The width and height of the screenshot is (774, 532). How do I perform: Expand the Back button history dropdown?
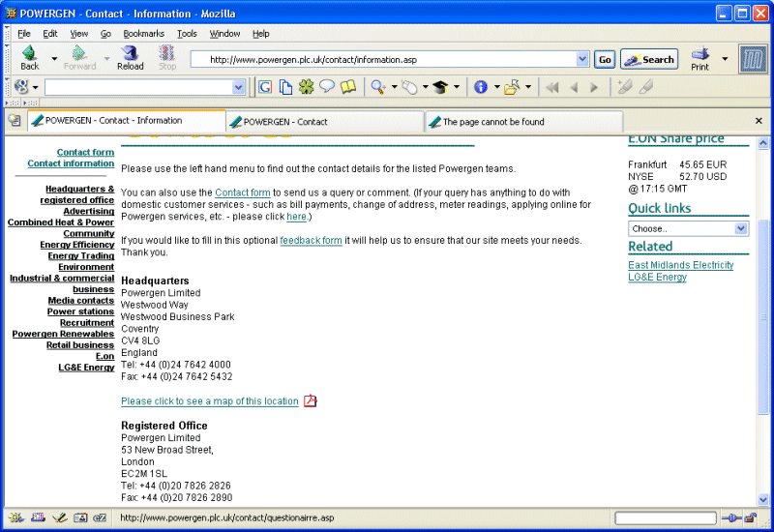54,59
